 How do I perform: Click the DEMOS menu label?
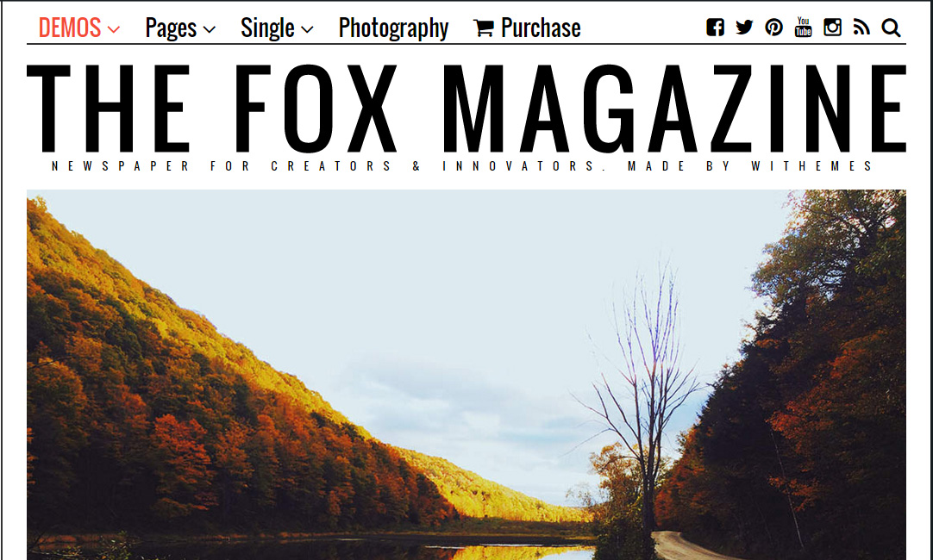(70, 28)
